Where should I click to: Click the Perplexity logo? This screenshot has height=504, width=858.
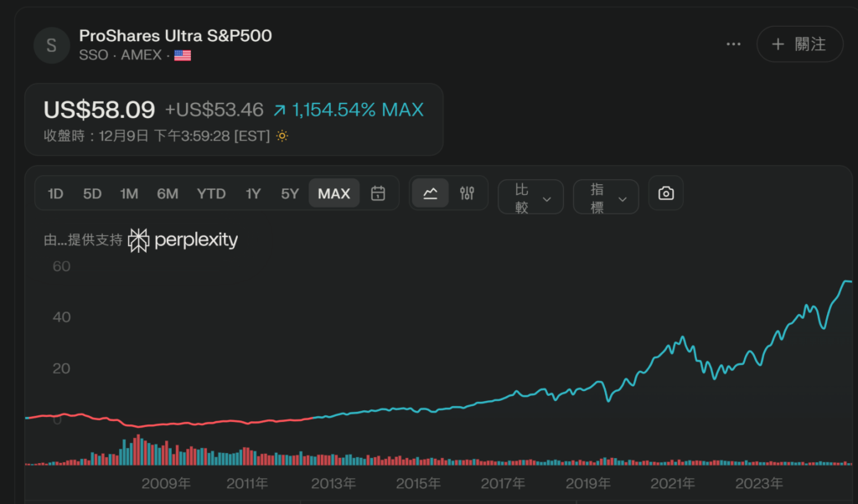click(183, 240)
